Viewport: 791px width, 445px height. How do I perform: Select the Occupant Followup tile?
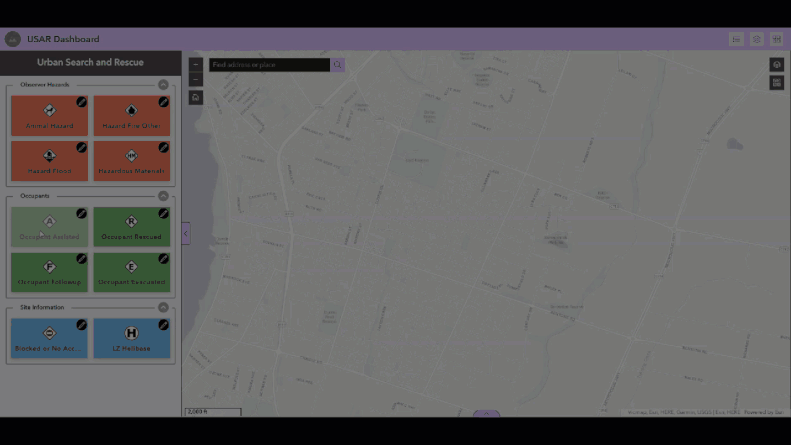click(x=49, y=272)
